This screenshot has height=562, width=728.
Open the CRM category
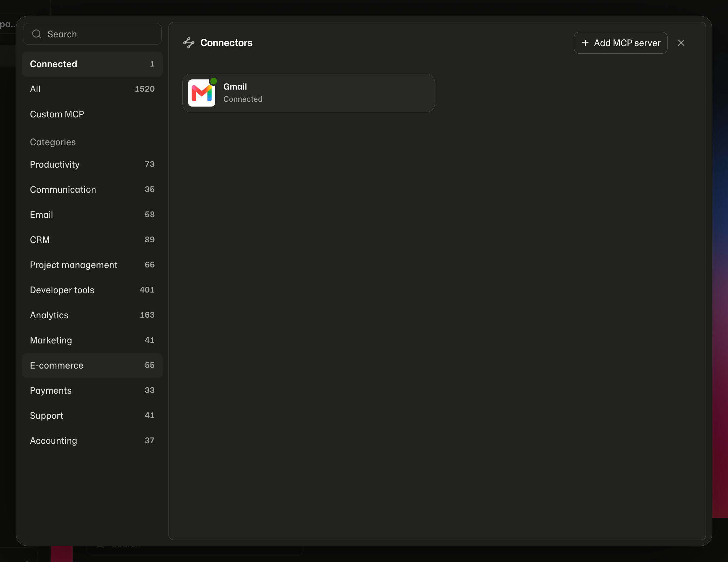pyautogui.click(x=92, y=240)
